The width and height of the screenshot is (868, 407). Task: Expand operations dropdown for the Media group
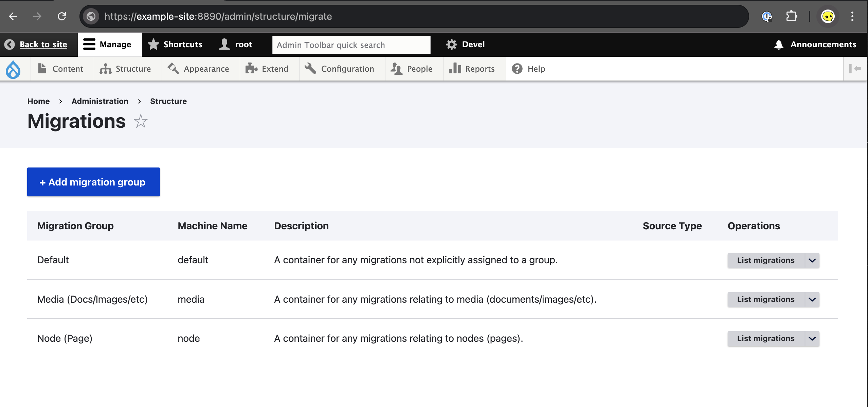(x=812, y=300)
